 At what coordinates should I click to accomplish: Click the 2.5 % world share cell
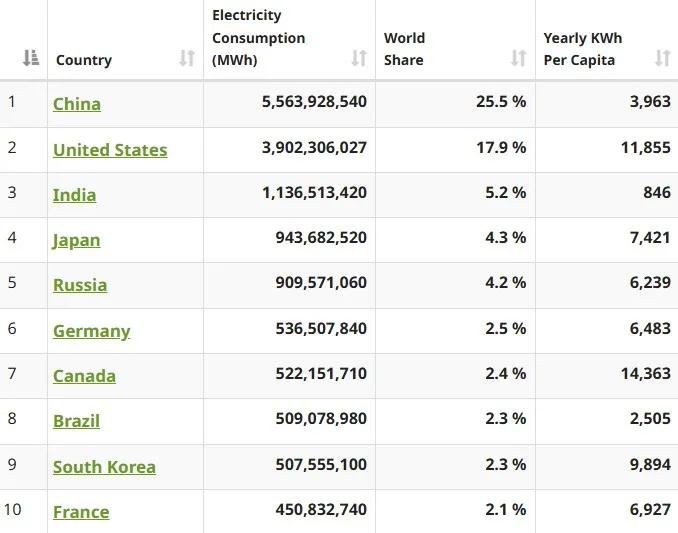(x=505, y=329)
